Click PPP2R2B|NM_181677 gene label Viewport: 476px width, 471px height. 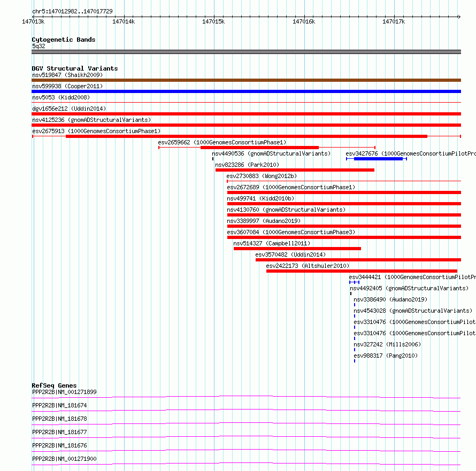59,432
